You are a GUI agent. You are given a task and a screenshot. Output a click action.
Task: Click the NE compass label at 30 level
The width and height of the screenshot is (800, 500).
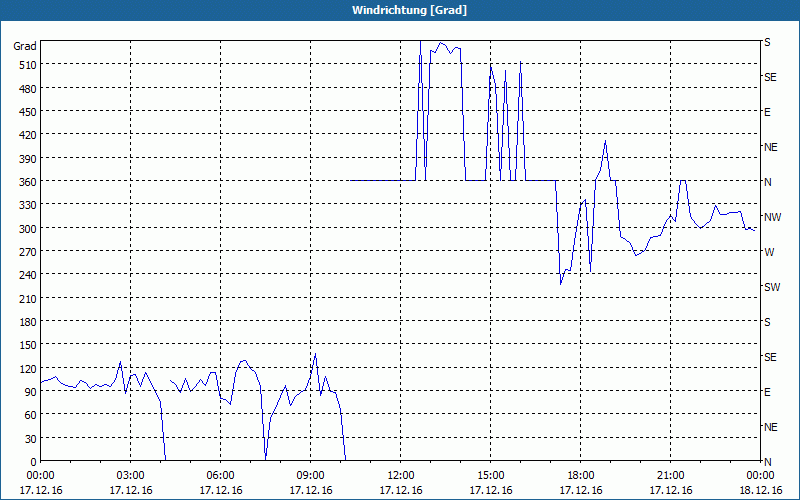pyautogui.click(x=770, y=427)
